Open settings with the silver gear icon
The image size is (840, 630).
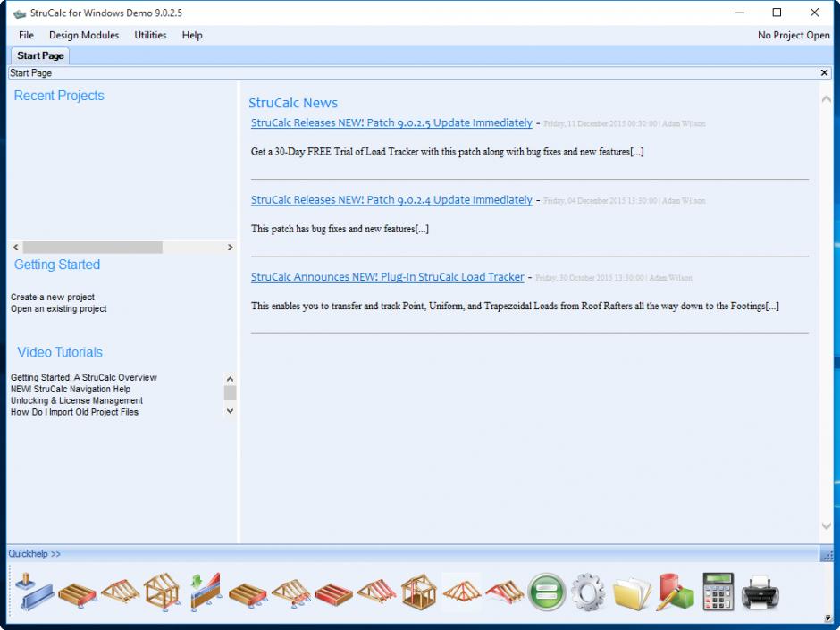588,592
